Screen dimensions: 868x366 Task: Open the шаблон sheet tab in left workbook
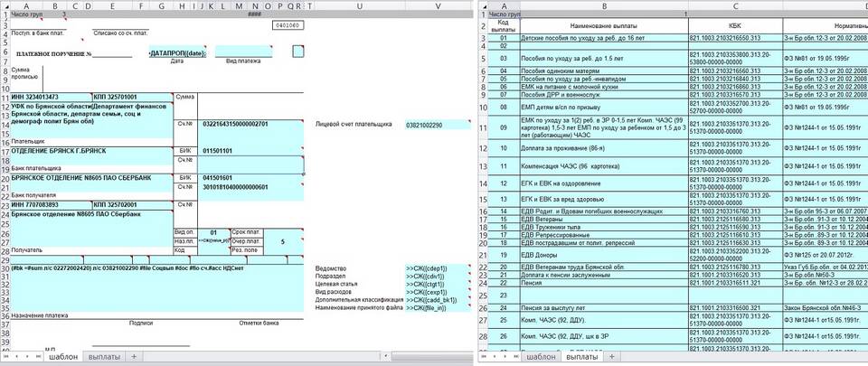(x=62, y=357)
